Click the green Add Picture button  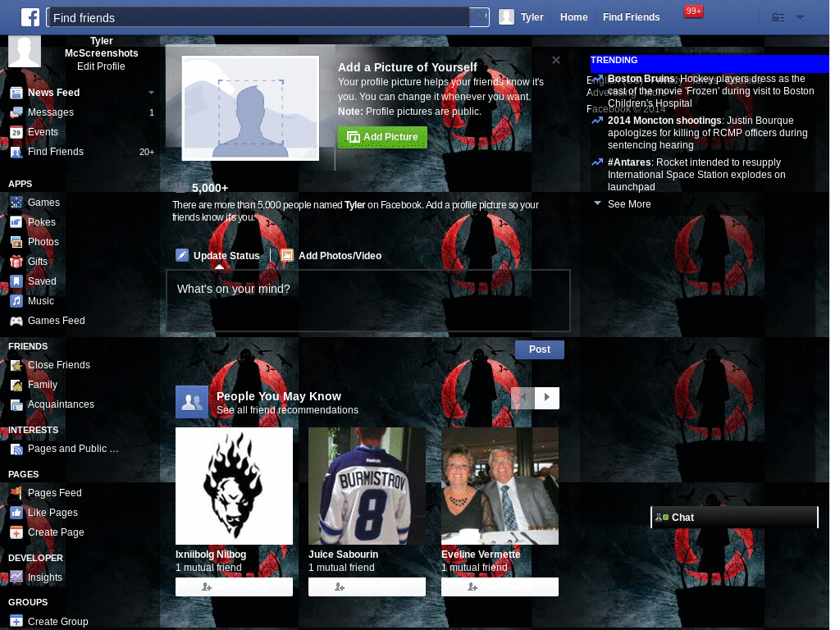(382, 137)
